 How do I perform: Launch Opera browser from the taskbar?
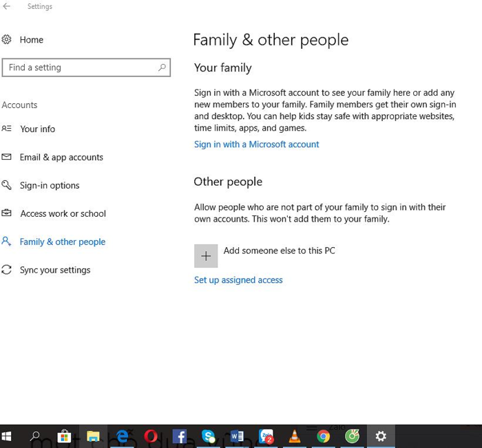point(151,436)
